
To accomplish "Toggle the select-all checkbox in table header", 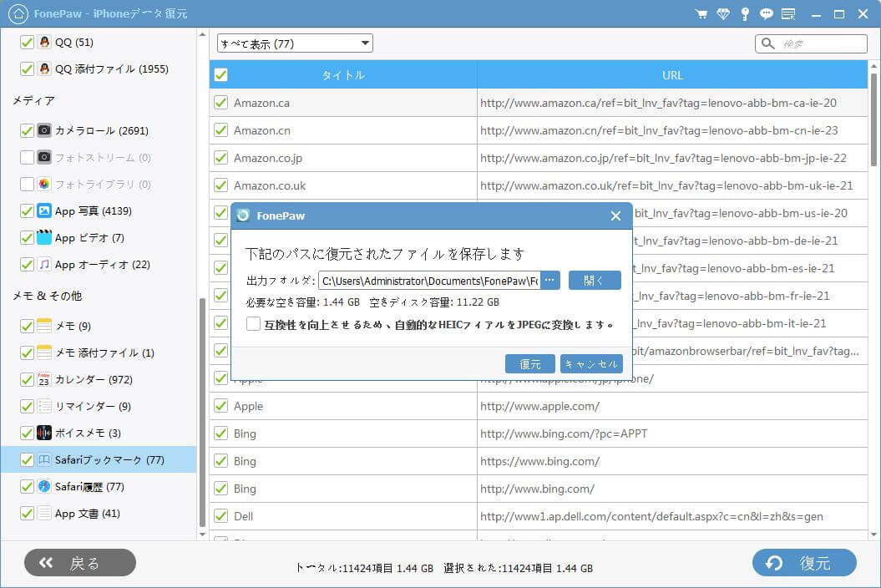I will pyautogui.click(x=220, y=75).
